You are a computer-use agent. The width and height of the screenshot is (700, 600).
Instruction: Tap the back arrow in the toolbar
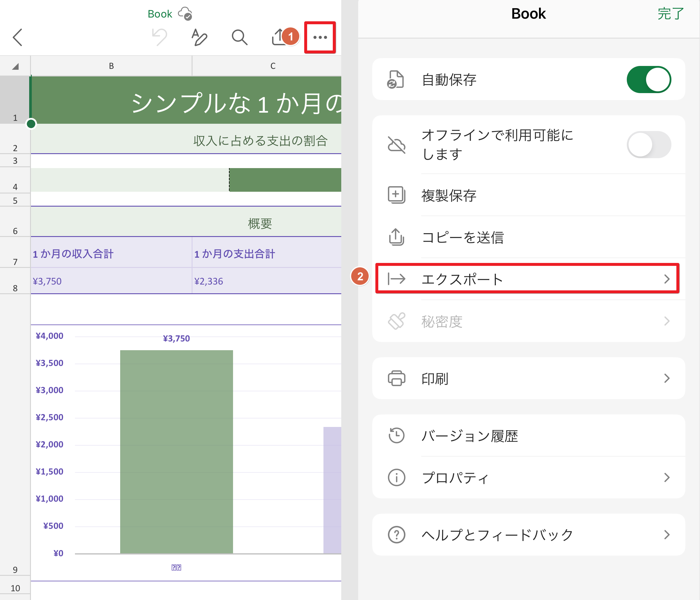[x=17, y=37]
